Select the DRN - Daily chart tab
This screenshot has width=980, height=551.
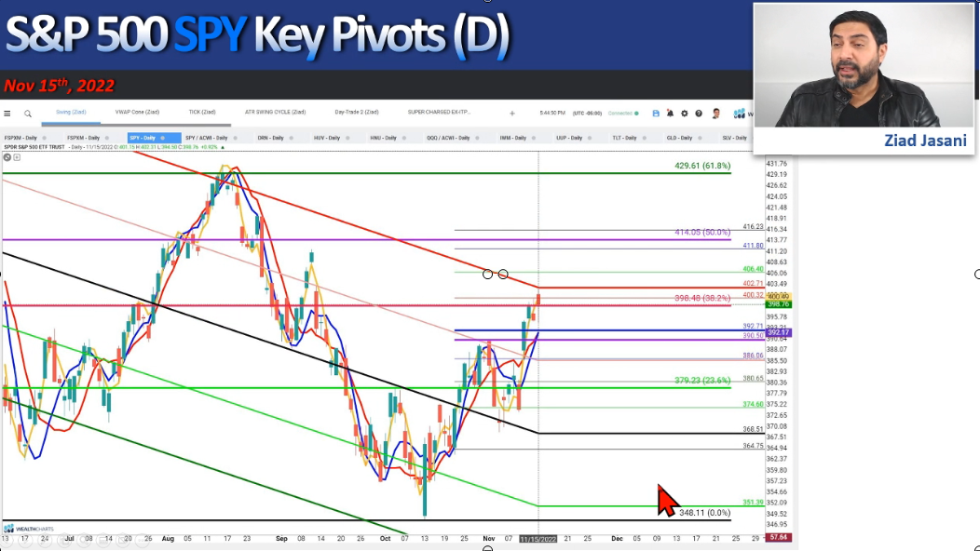point(271,138)
